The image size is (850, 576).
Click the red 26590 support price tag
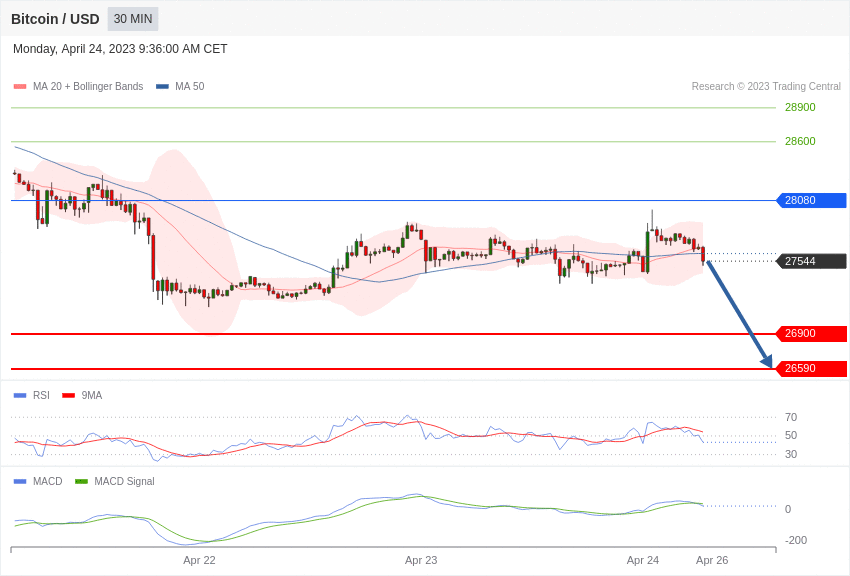click(812, 369)
